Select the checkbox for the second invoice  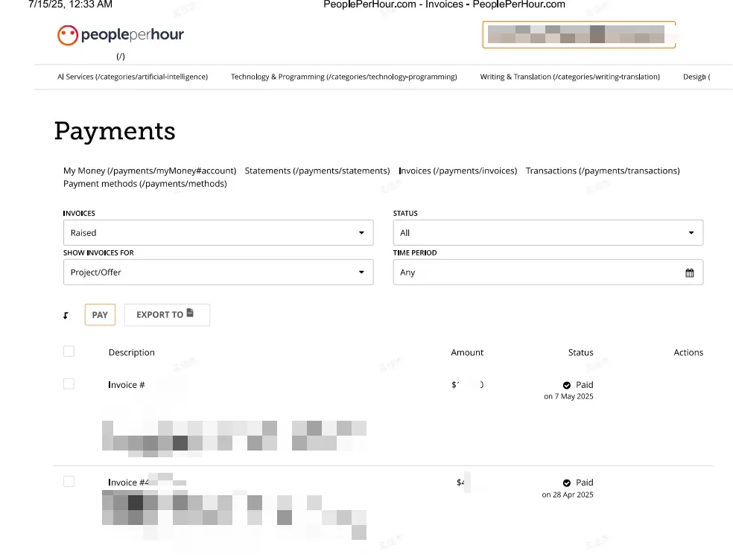(69, 482)
